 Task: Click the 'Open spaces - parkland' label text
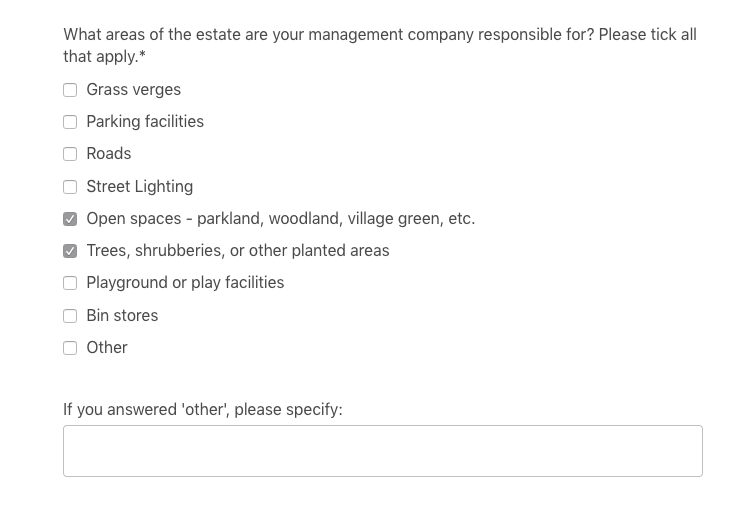coord(281,218)
